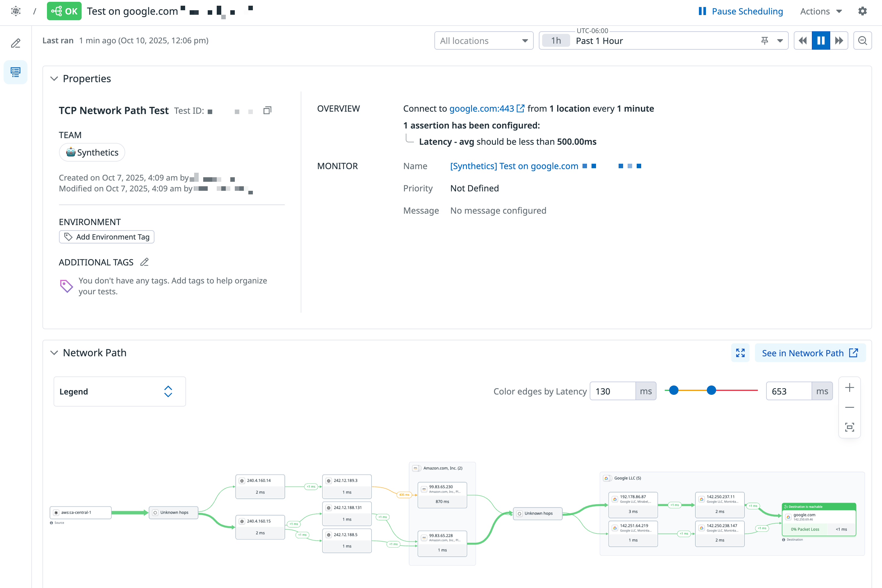Click Add Environment Tag button

pyautogui.click(x=107, y=237)
